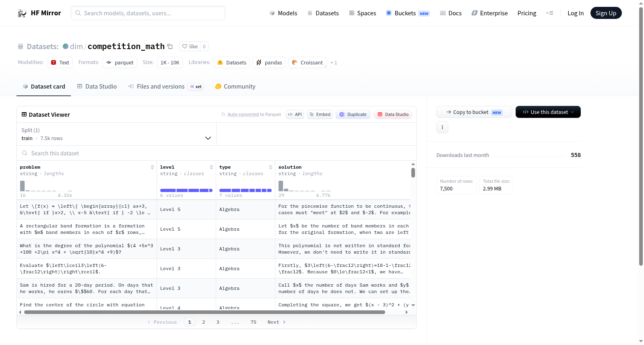644x345 pixels.
Task: Click the table vertical scrollbar thumb
Action: click(x=413, y=173)
